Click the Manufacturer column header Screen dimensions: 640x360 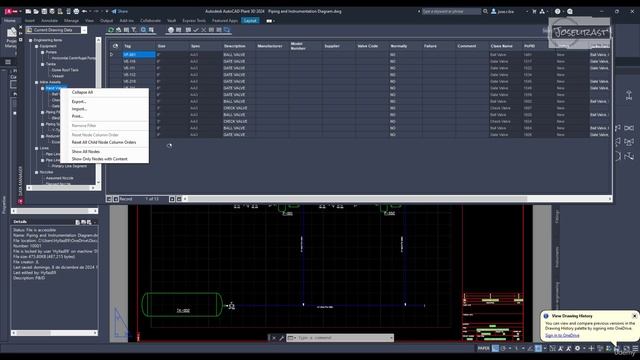click(x=272, y=46)
